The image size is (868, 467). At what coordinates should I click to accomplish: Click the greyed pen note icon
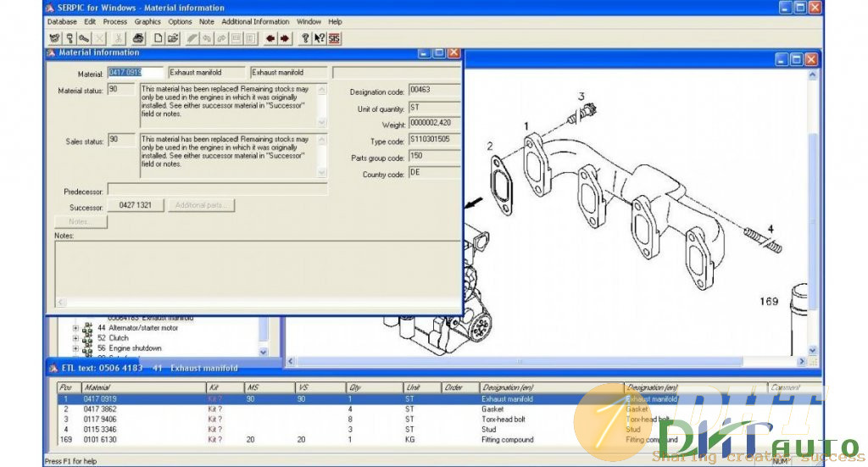coord(192,38)
